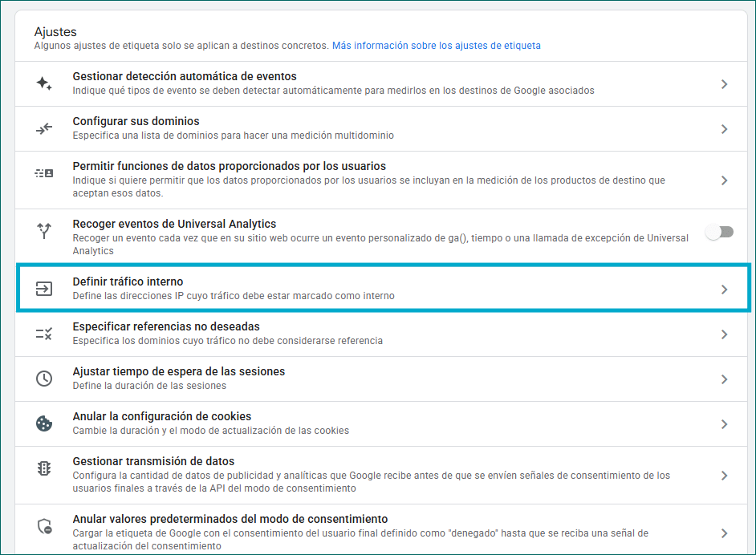Click the consent mode shield icon
The width and height of the screenshot is (756, 555).
coord(44,527)
